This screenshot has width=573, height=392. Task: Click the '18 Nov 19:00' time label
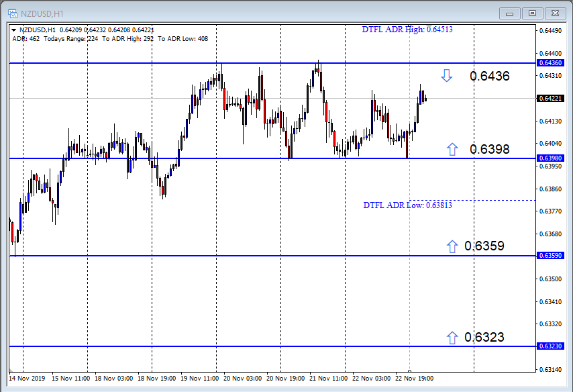(157, 378)
